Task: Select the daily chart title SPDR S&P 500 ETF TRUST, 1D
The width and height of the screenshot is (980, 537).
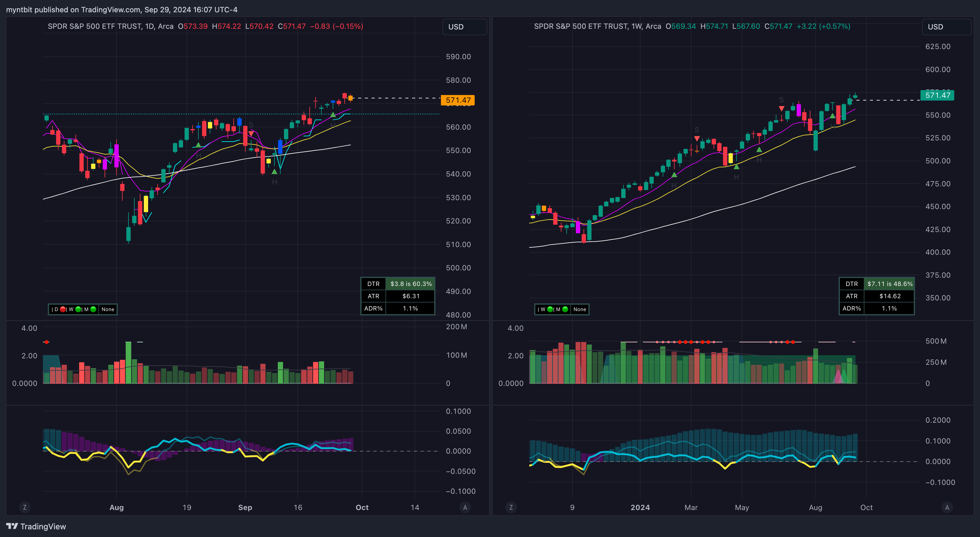Action: [110, 26]
